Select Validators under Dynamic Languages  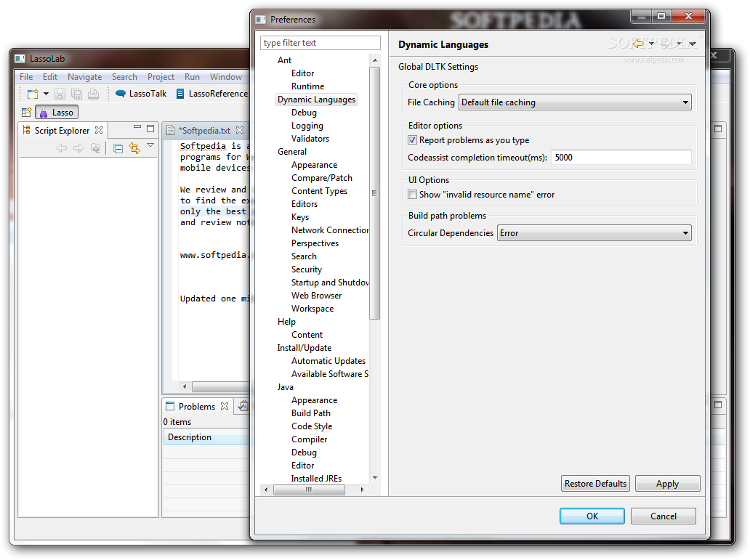click(x=310, y=139)
